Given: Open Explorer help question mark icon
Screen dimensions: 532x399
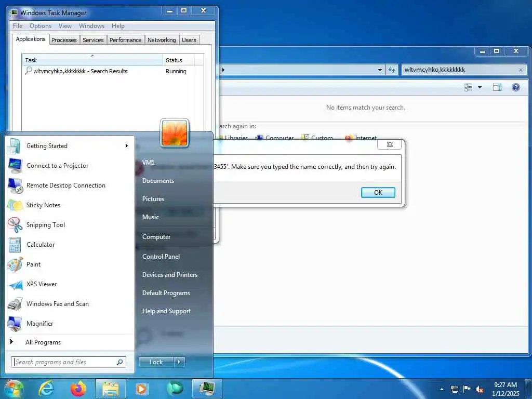Looking at the screenshot, I should [x=516, y=87].
